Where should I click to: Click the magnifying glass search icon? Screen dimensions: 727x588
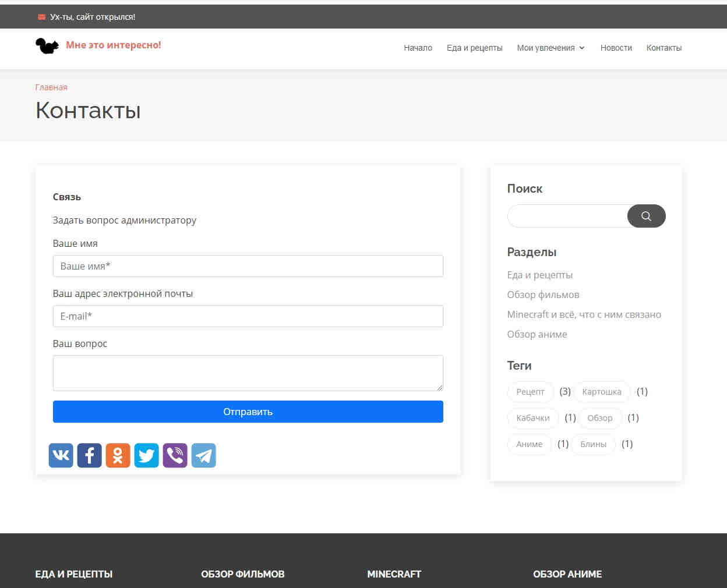(646, 216)
